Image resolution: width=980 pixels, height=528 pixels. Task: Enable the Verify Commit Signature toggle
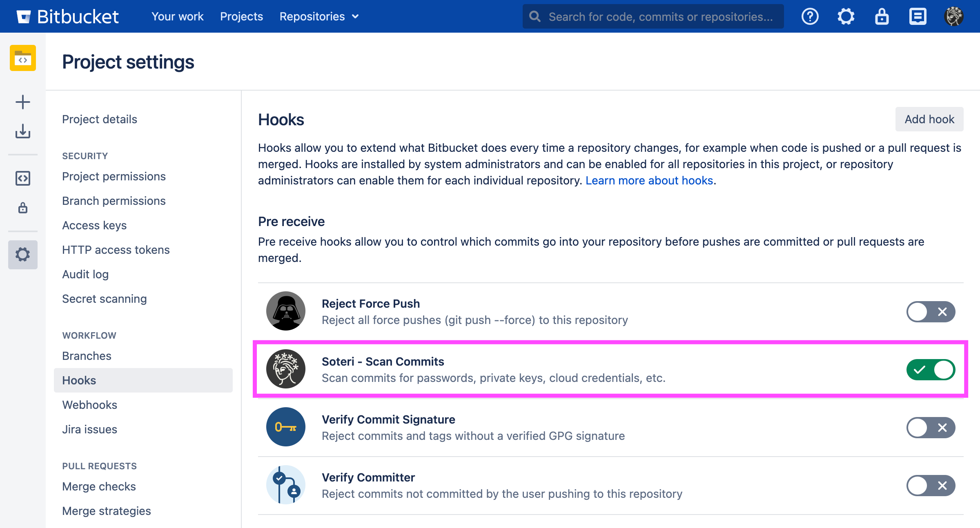(x=931, y=428)
